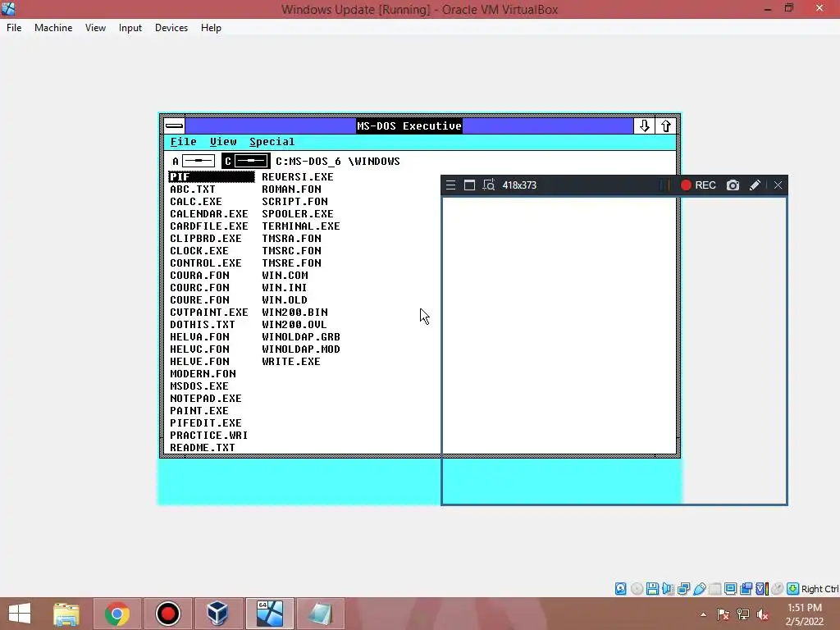Open VirtualBox Input menu

point(130,28)
